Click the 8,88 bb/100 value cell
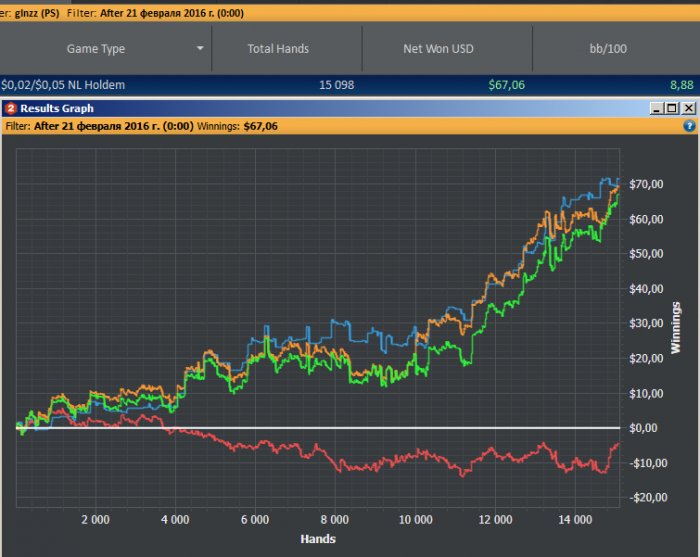Screen dimensions: 700x557 click(680, 86)
